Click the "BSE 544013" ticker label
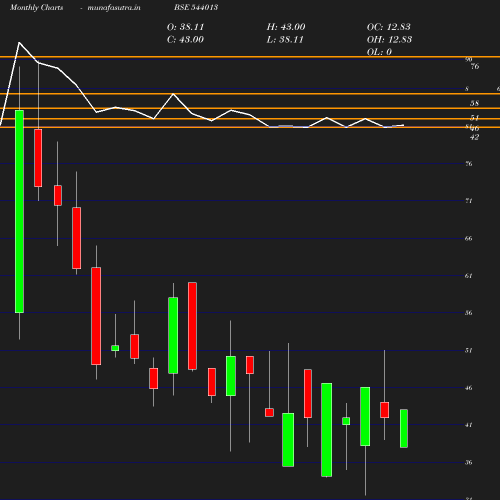The height and width of the screenshot is (500, 500). pos(196,7)
